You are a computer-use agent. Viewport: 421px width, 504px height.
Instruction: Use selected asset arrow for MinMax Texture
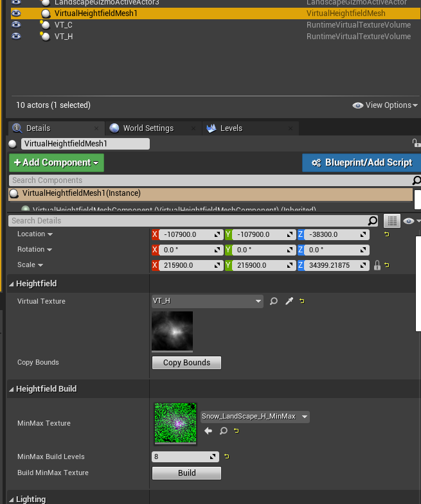coord(208,431)
